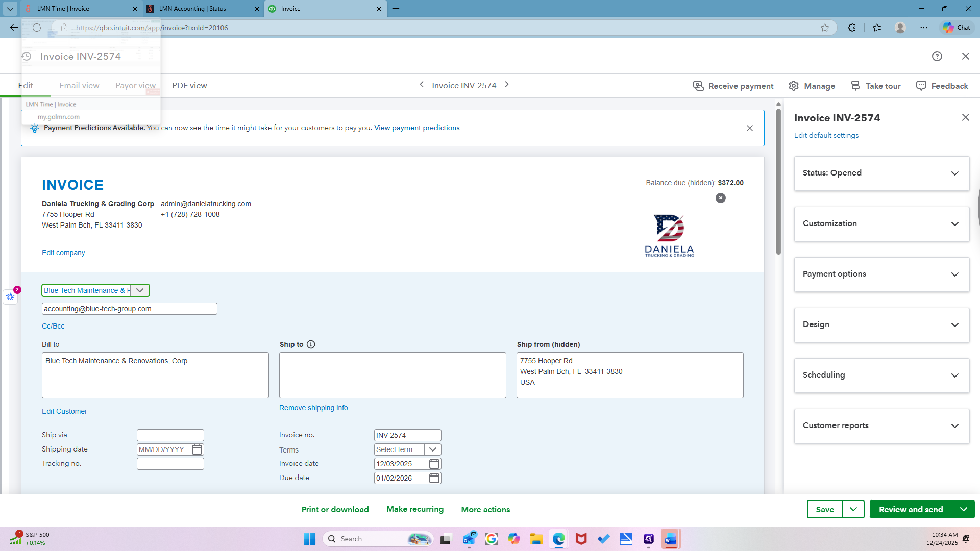Click Review and send button
The width and height of the screenshot is (980, 551).
(x=911, y=509)
